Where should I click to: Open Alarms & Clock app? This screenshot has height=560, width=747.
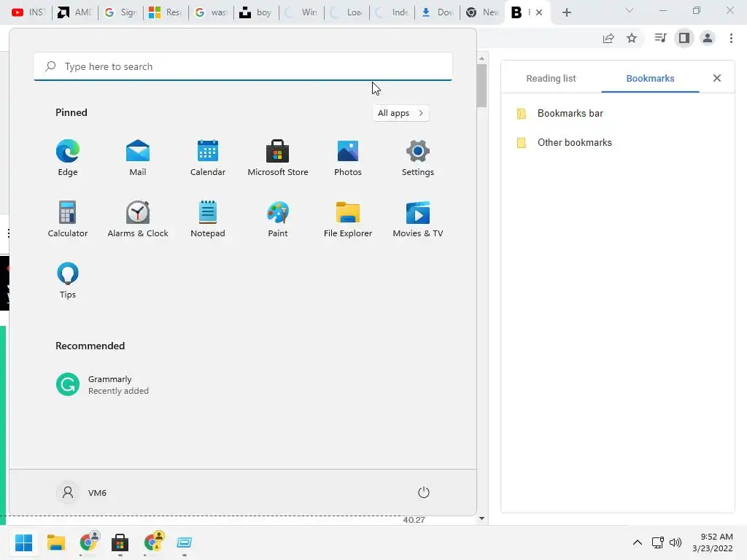[x=138, y=219]
